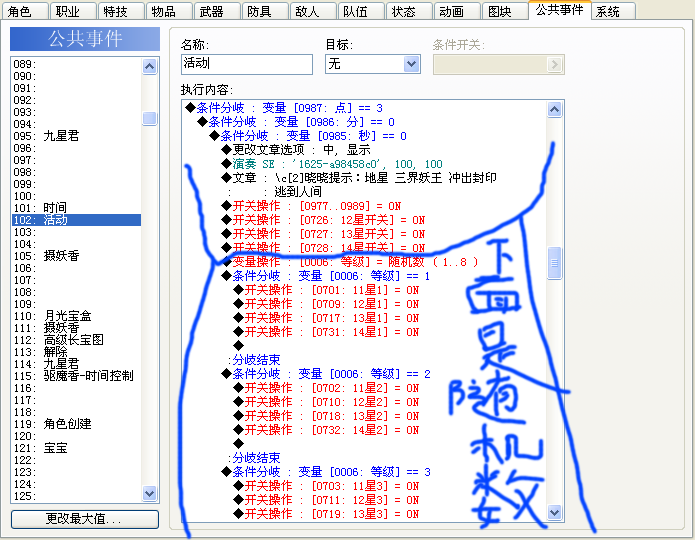Select the 演奏 SE command line
The image size is (695, 540).
pyautogui.click(x=332, y=164)
